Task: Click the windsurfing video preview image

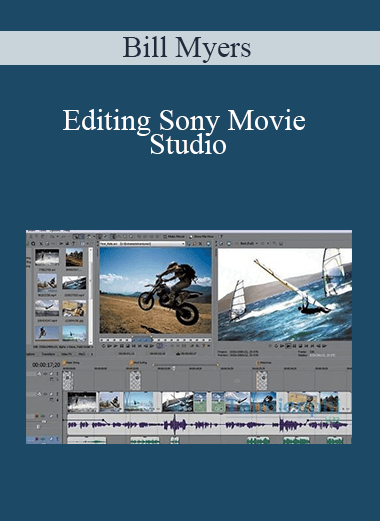Action: pos(285,294)
